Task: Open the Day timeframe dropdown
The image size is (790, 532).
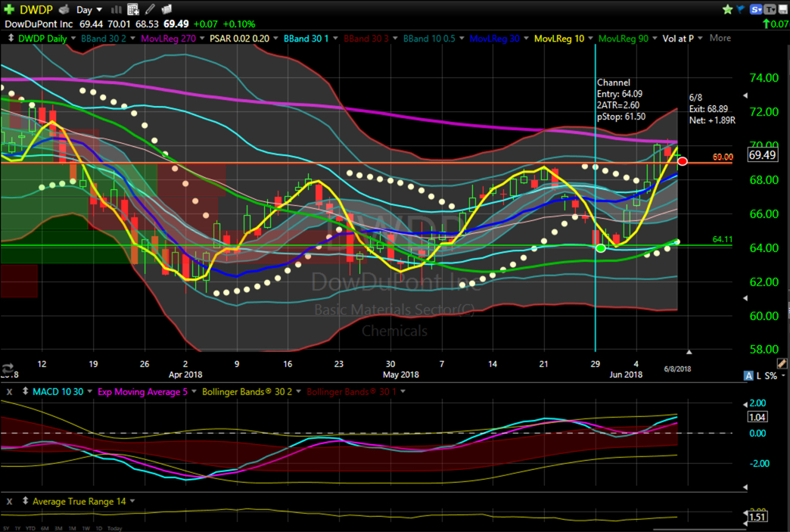Action: click(x=89, y=10)
